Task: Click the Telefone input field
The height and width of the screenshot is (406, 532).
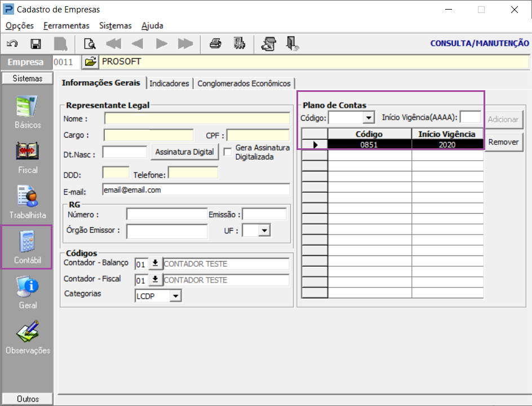Action: [193, 173]
